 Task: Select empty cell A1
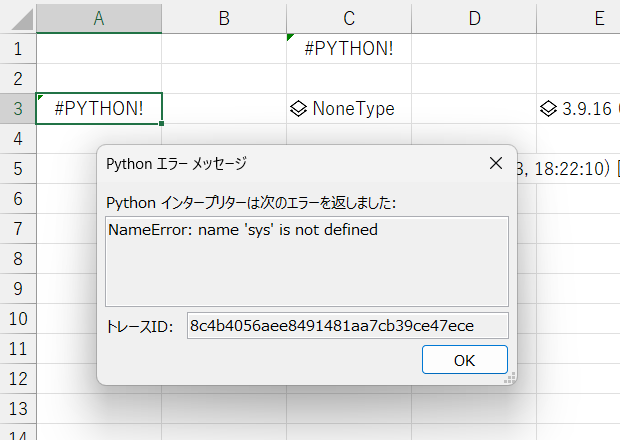(99, 49)
